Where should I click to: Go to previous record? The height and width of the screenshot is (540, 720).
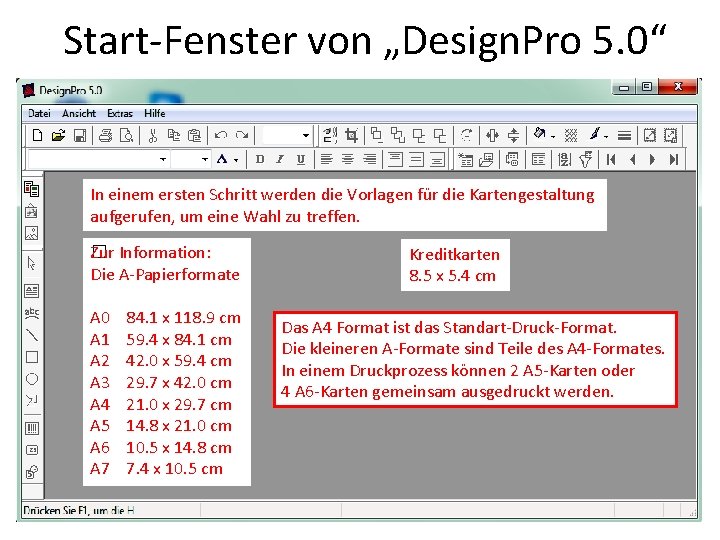pyautogui.click(x=632, y=159)
